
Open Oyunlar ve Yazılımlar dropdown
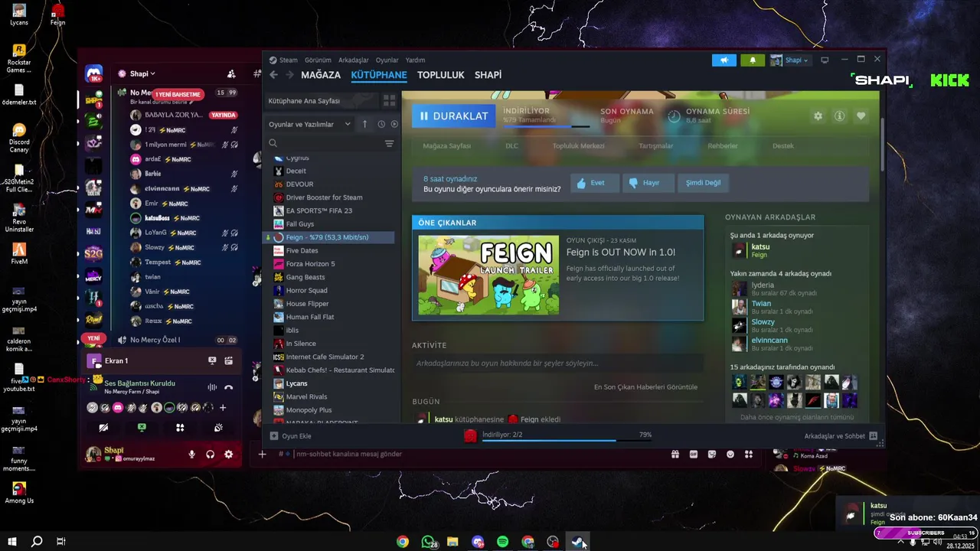[309, 124]
